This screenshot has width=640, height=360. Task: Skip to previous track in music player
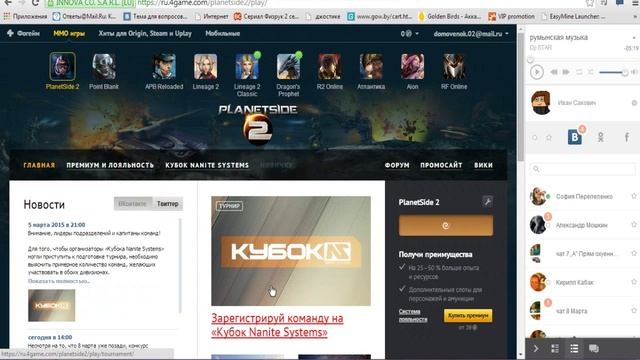554,72
